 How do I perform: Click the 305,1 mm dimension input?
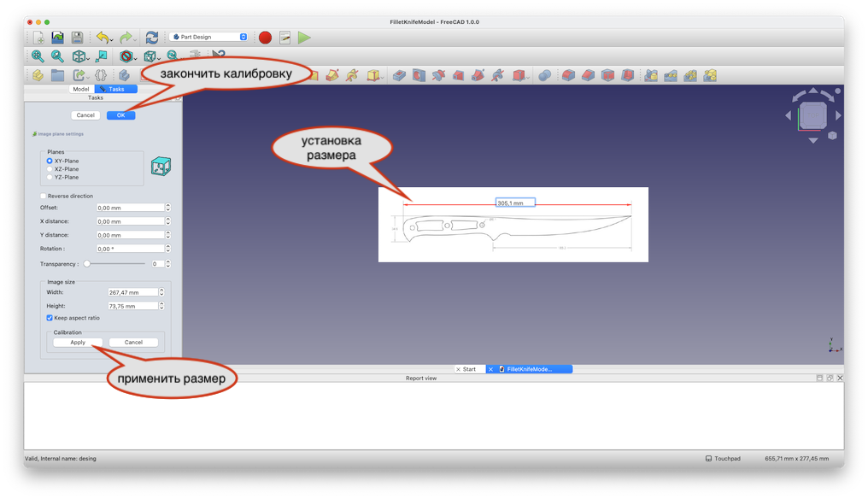515,203
